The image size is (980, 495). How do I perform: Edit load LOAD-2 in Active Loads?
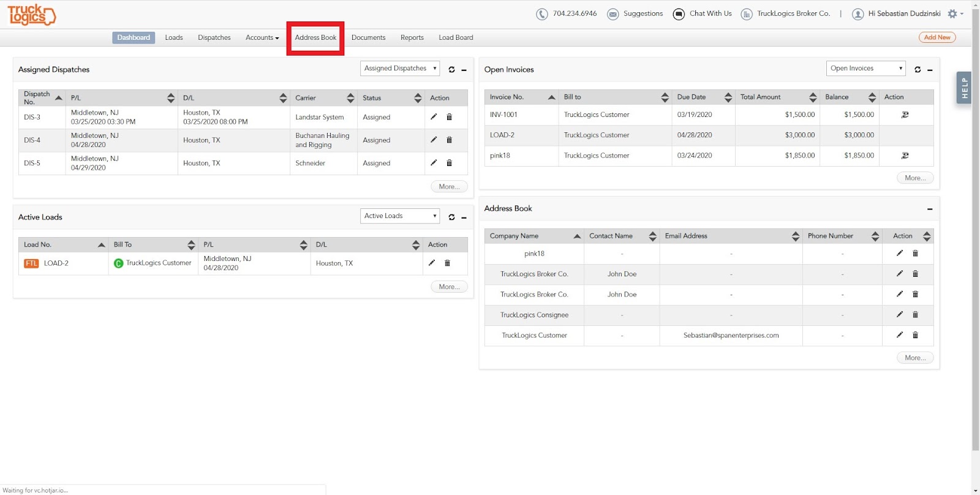pyautogui.click(x=432, y=263)
